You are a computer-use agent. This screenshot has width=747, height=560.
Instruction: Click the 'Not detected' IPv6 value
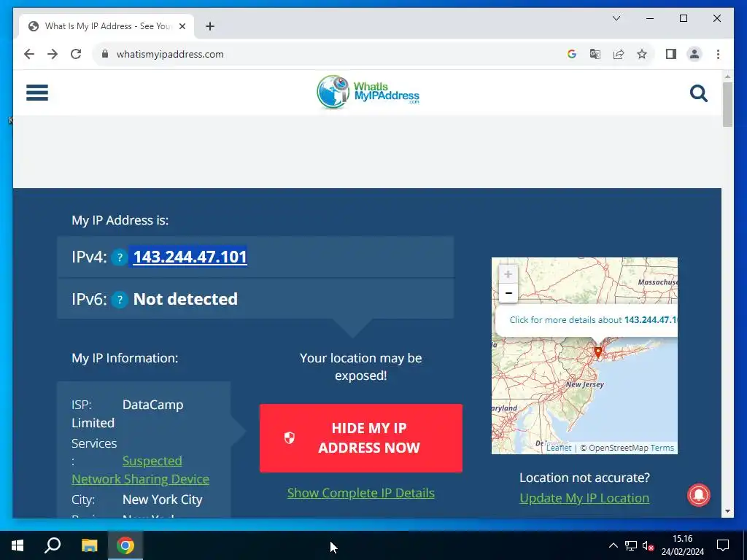(x=185, y=299)
